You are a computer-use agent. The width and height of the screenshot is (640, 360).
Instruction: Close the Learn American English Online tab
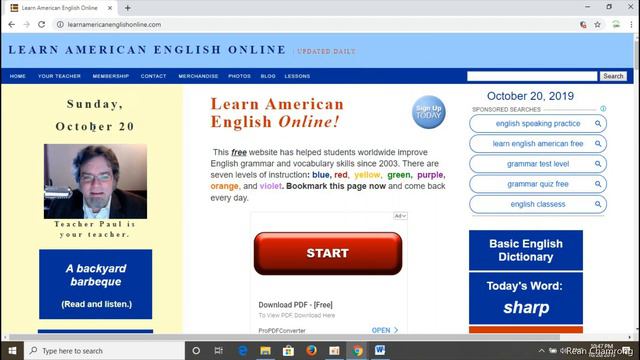(x=110, y=8)
